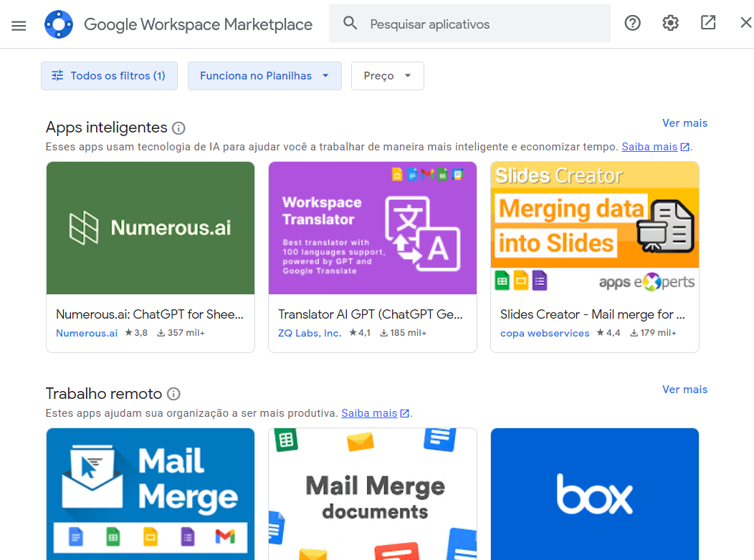The width and height of the screenshot is (754, 560).
Task: Click the Numerous.ai: ChatGPT for Sheets title
Action: pyautogui.click(x=150, y=314)
